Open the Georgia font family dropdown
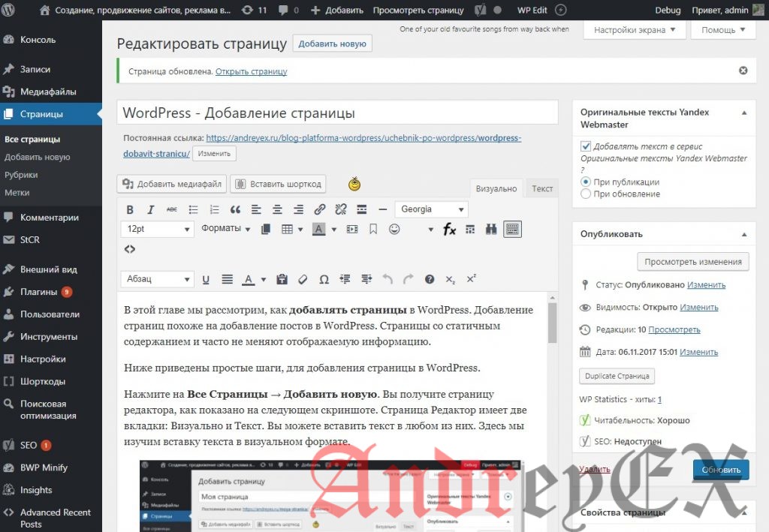Screen dimensions: 769x532 431,209
